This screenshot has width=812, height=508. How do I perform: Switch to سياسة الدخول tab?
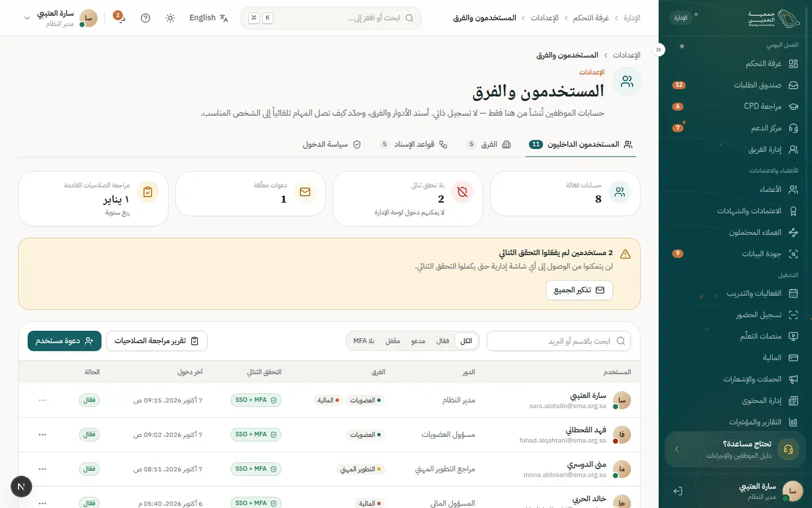(332, 144)
